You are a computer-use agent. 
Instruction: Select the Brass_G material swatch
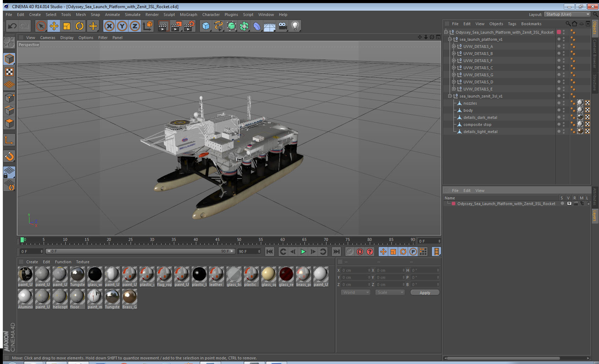coord(130,299)
